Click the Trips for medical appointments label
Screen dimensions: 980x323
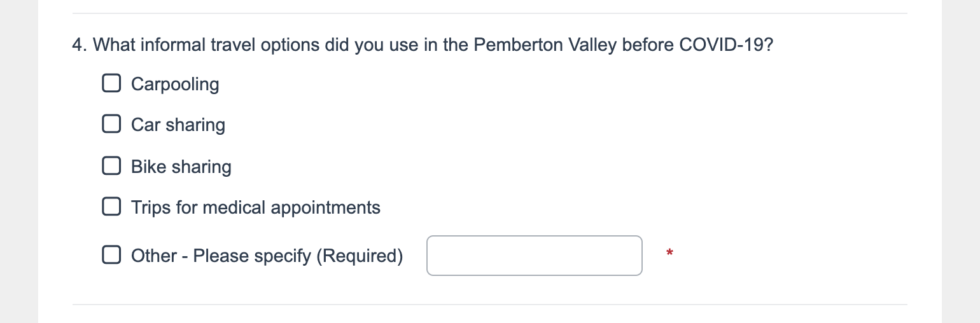256,207
